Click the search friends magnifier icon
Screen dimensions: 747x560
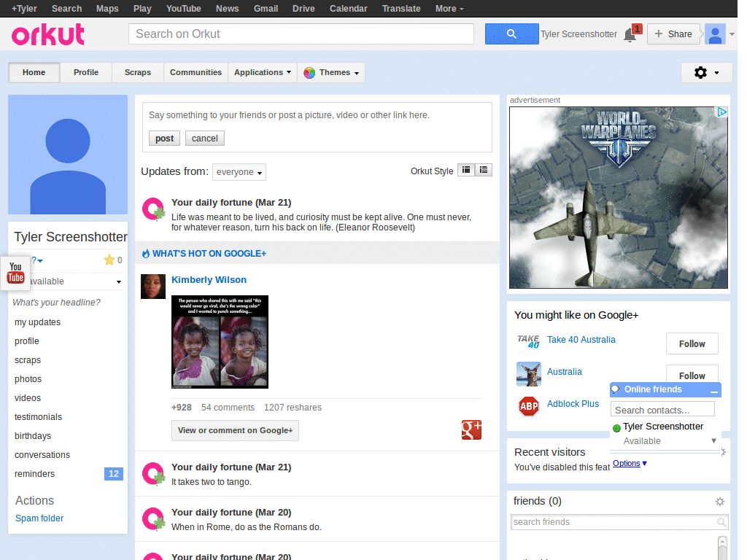(721, 522)
